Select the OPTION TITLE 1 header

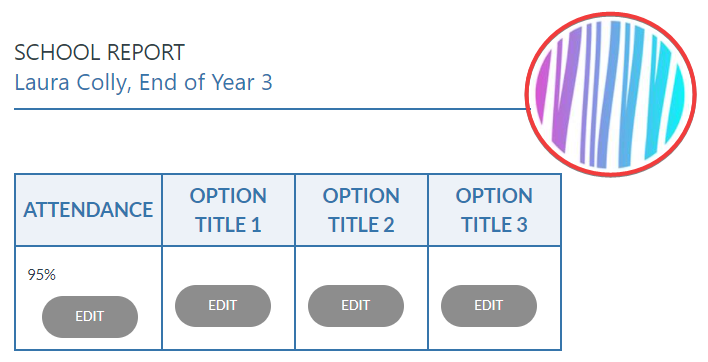228,210
